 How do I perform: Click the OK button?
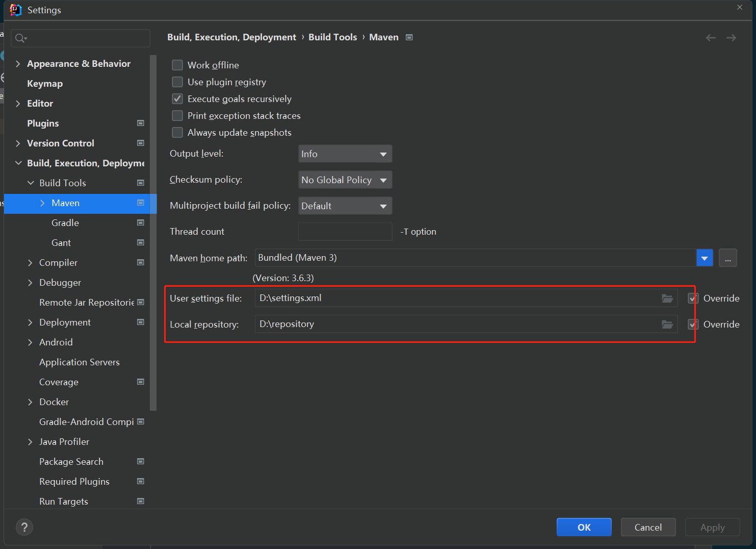click(x=584, y=527)
